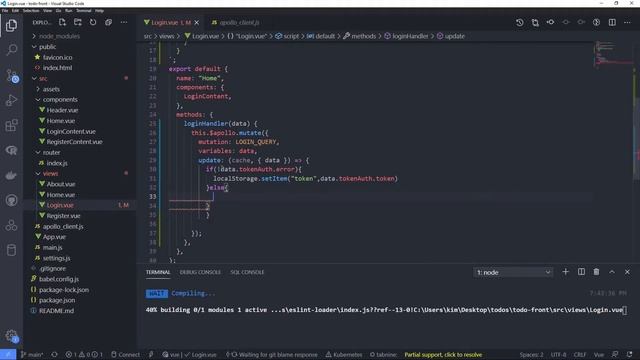Image resolution: width=640 pixels, height=360 pixels.
Task: Add a new terminal with plus icon
Action: (x=565, y=272)
